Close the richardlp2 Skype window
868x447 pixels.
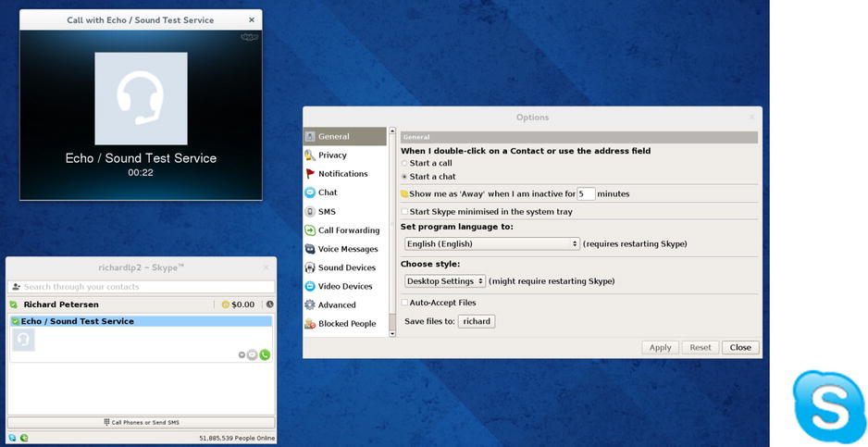click(x=267, y=267)
